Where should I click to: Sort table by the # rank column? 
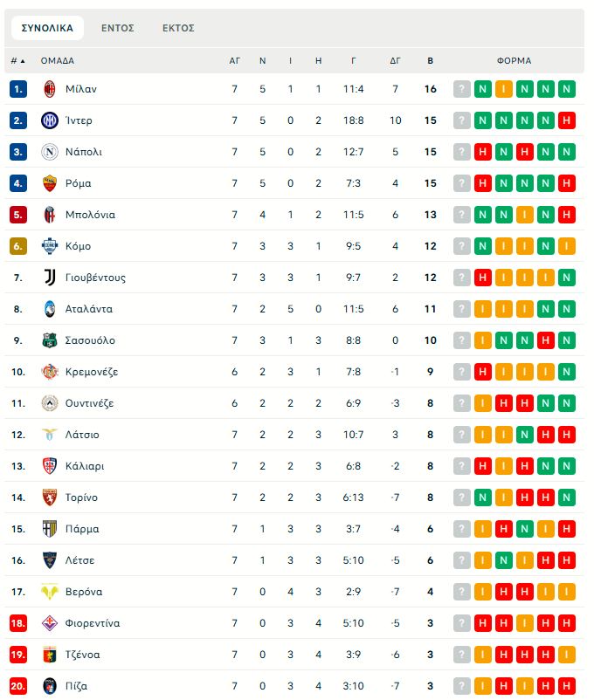coord(17,61)
